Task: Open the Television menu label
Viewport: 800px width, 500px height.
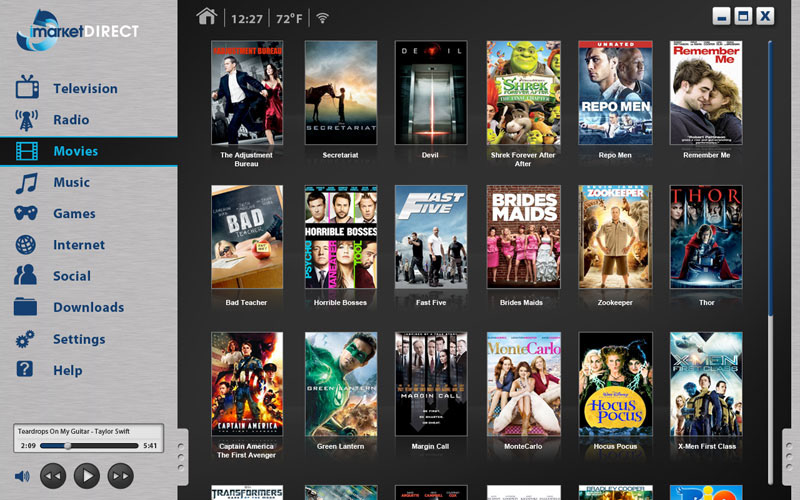Action: [x=86, y=89]
